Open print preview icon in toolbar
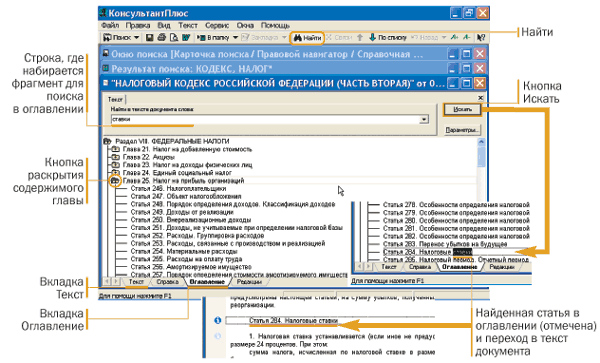Image resolution: width=600 pixels, height=363 pixels. 174,37
